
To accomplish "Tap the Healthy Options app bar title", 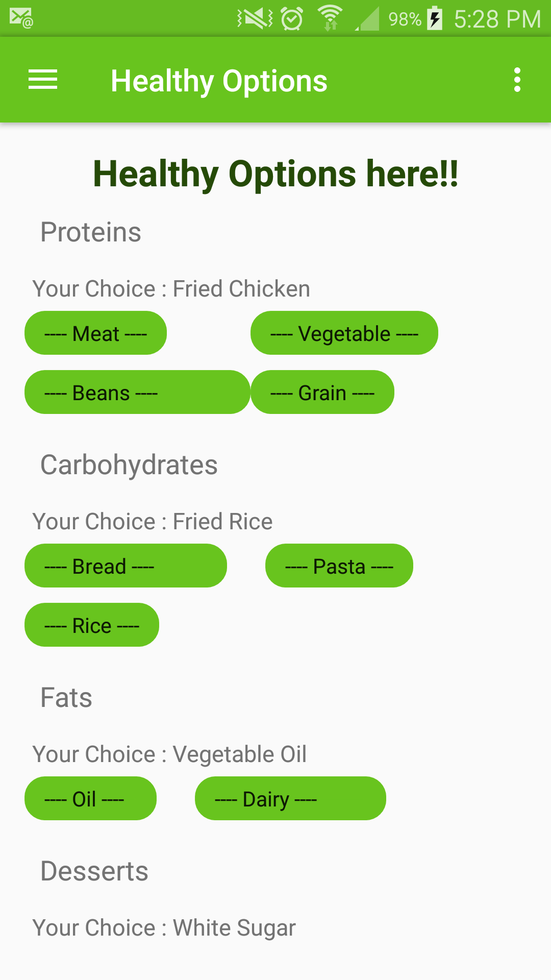I will point(219,81).
